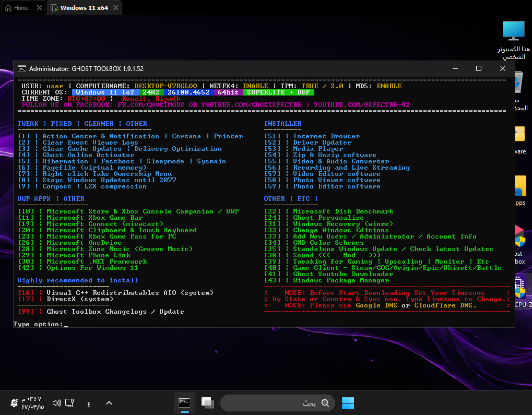
Task: Maximize the Ghost Toolbox window
Action: [479, 68]
